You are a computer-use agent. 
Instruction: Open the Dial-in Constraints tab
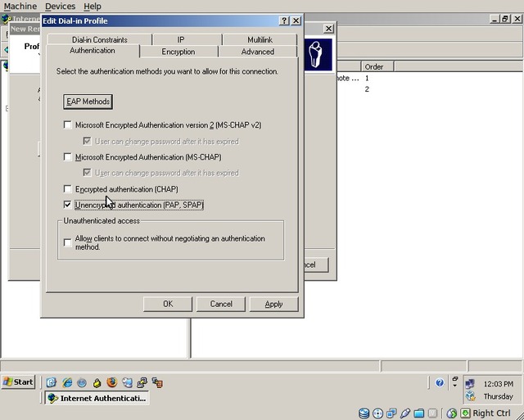tap(99, 39)
